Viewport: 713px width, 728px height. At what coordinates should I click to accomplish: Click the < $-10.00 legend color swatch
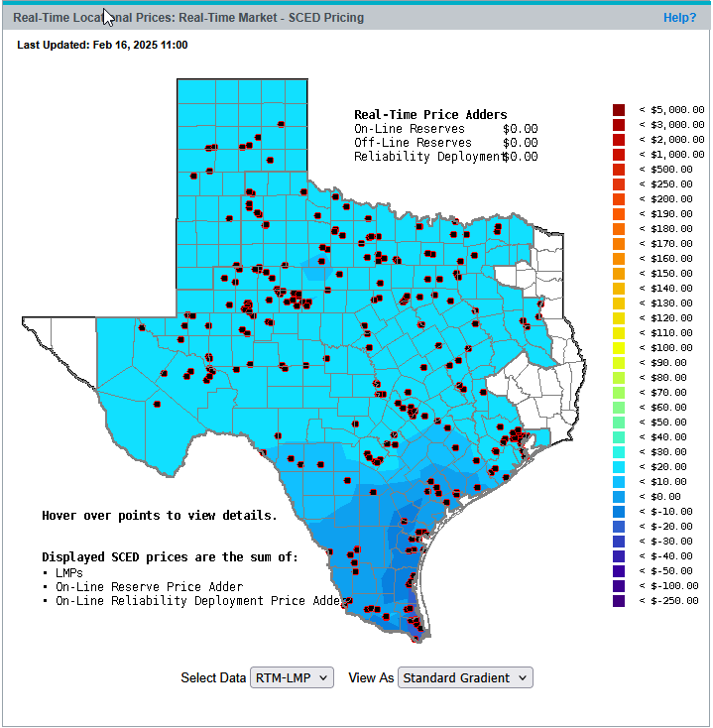619,511
